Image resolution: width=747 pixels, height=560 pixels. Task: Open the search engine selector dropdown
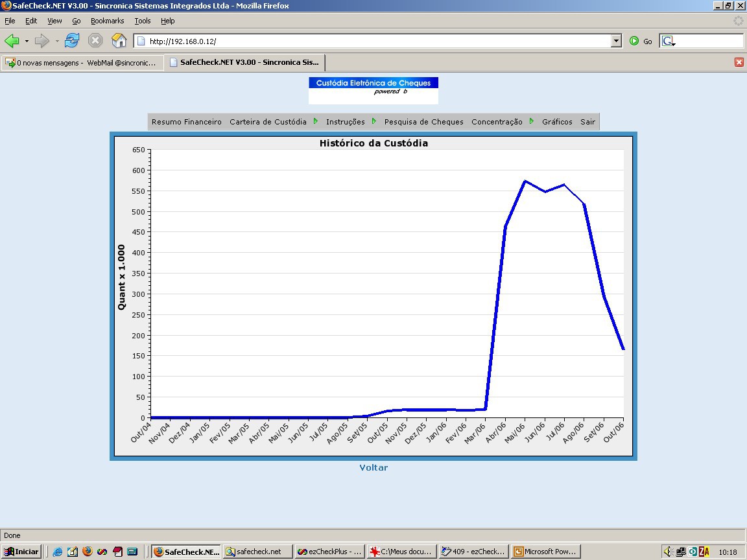[669, 41]
